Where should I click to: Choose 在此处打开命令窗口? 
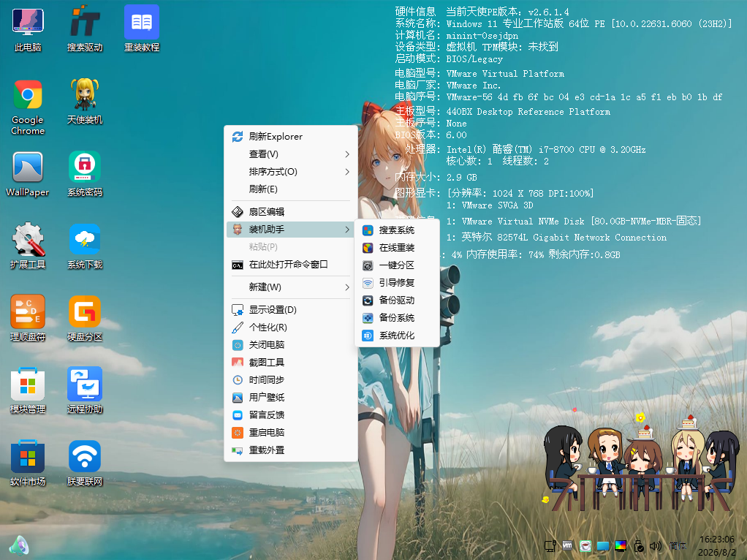coord(291,265)
